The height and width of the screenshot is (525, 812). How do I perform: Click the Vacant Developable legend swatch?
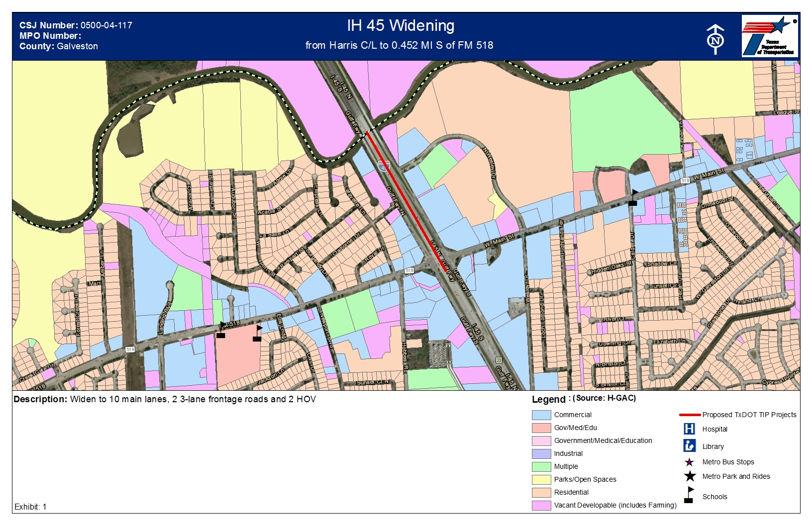click(x=541, y=505)
